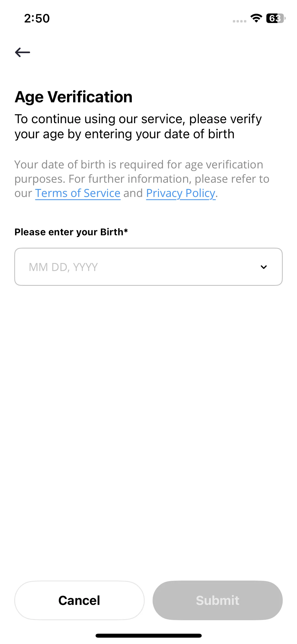This screenshot has width=297, height=644.
Task: Click the 'purposes. For further information' line
Action: tap(142, 179)
